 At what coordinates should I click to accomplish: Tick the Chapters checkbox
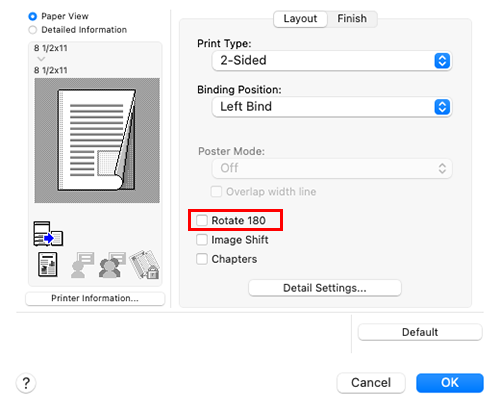202,259
